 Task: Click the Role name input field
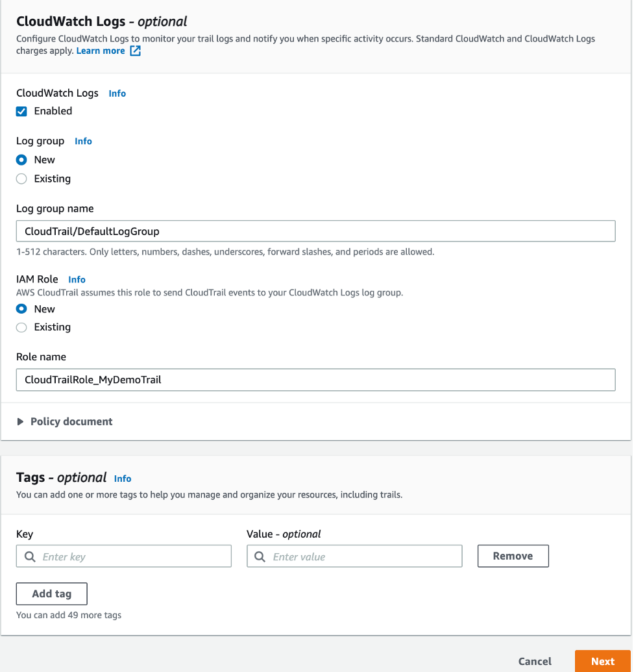pos(316,379)
